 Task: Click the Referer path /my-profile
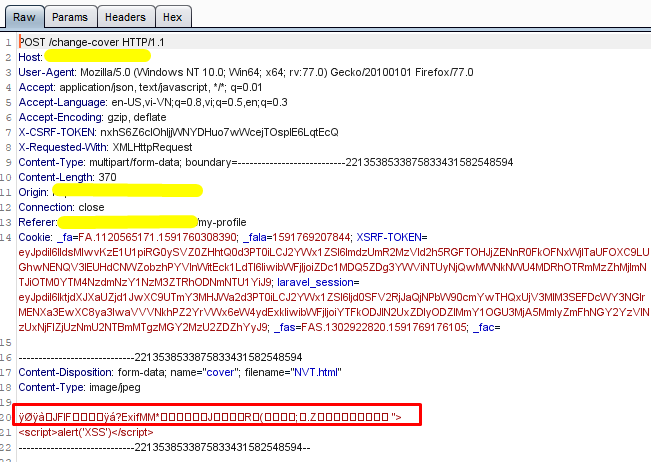222,222
